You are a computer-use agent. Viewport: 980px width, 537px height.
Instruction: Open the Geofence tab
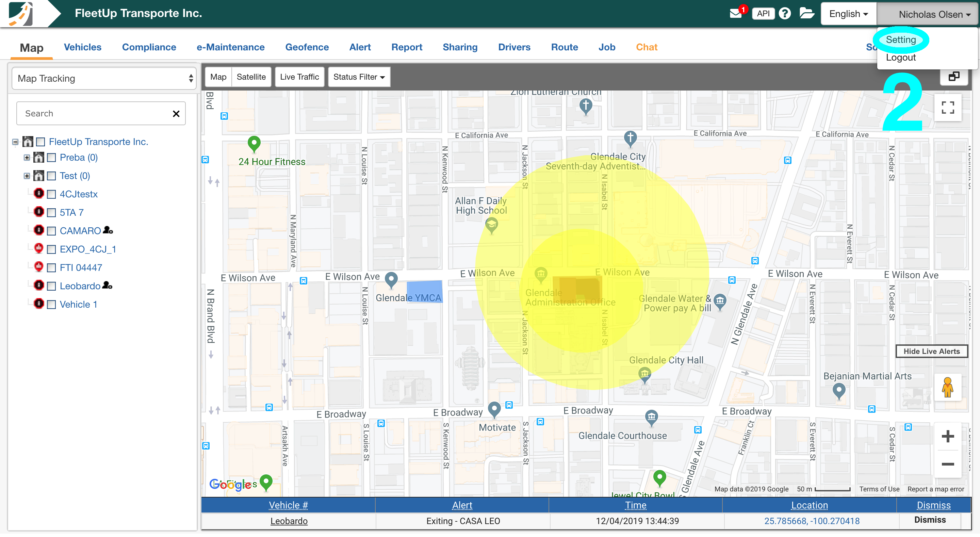(307, 47)
